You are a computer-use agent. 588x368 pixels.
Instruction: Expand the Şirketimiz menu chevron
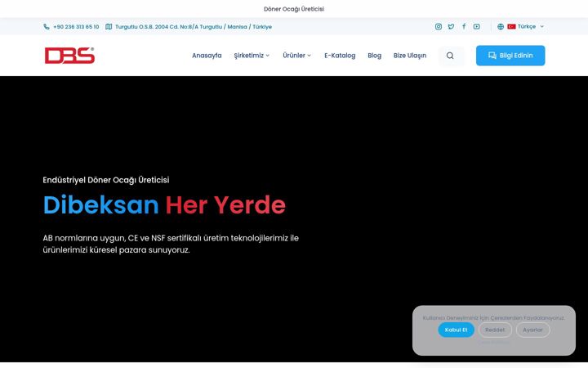click(x=267, y=56)
